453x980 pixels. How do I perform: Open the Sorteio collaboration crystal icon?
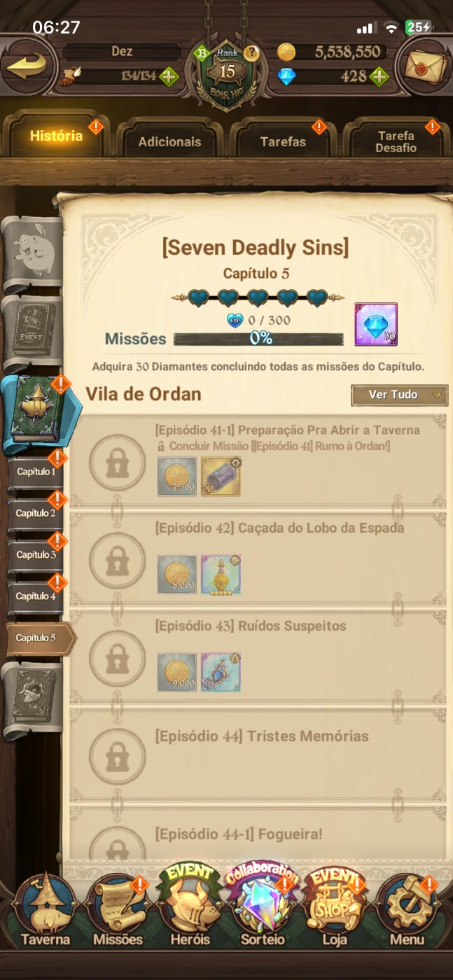(263, 906)
